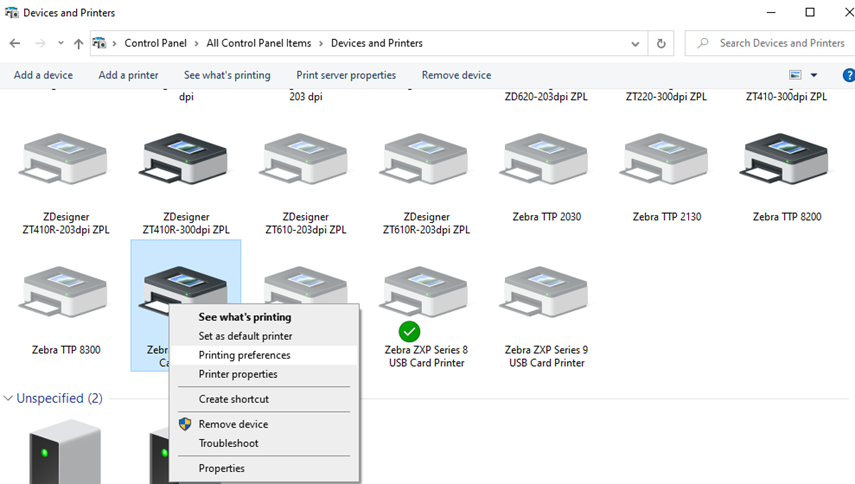Open Printer properties from context menu
855x484 pixels.
point(238,374)
